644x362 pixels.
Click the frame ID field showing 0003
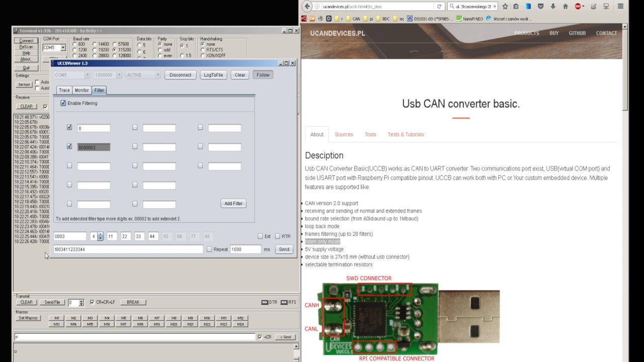[70, 236]
